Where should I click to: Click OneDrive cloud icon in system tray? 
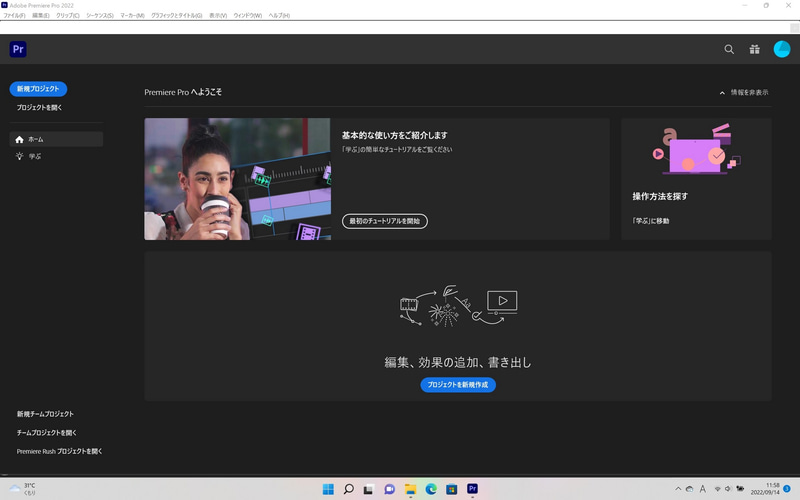tap(689, 489)
